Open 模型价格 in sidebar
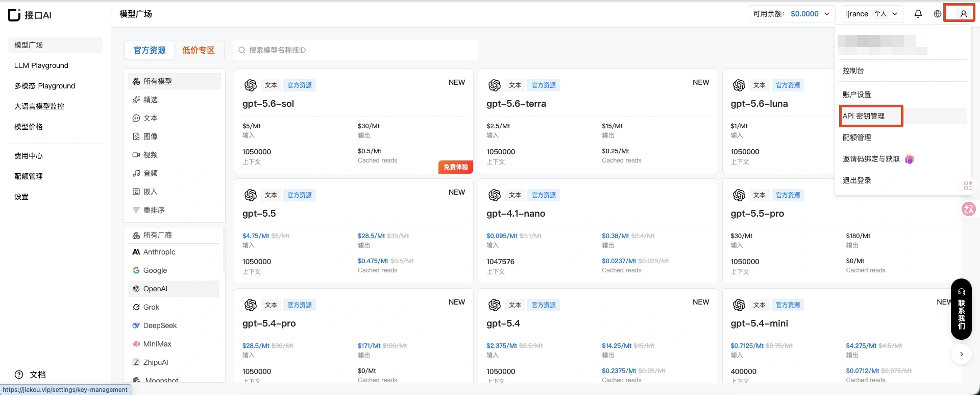Screen dimensions: 980x395 [55, 127]
